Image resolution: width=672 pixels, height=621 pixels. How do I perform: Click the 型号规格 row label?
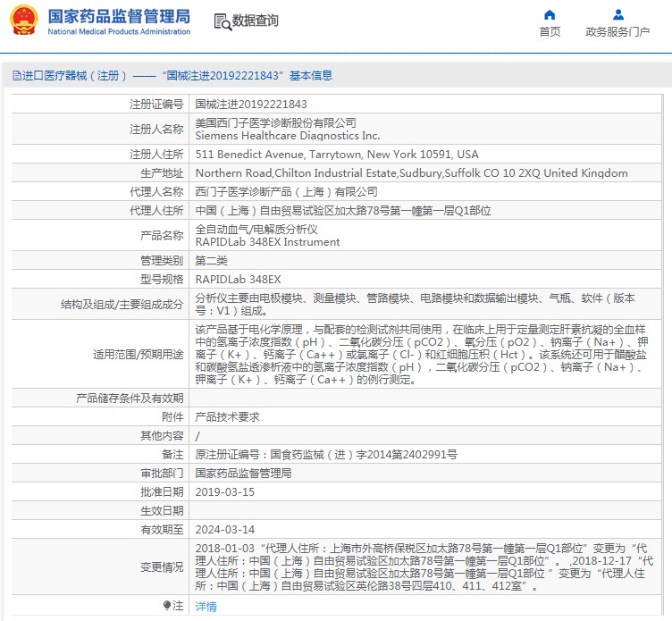[x=162, y=280]
